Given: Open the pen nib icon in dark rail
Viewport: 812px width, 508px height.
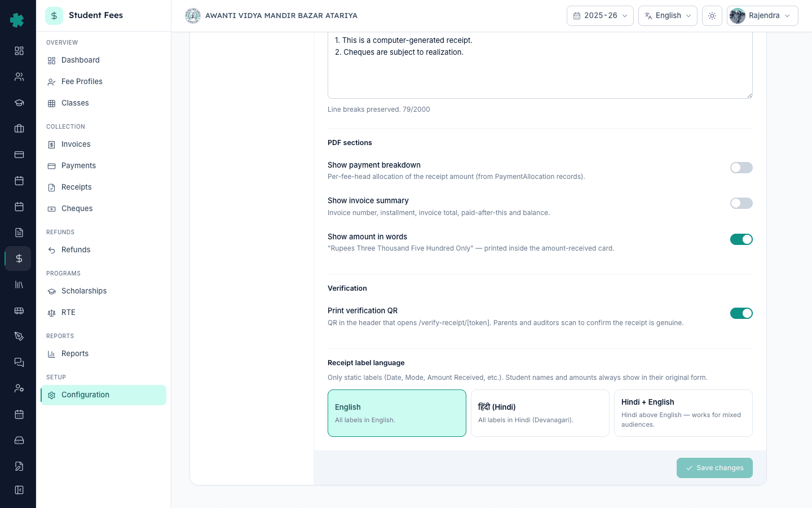Looking at the screenshot, I should (x=19, y=336).
